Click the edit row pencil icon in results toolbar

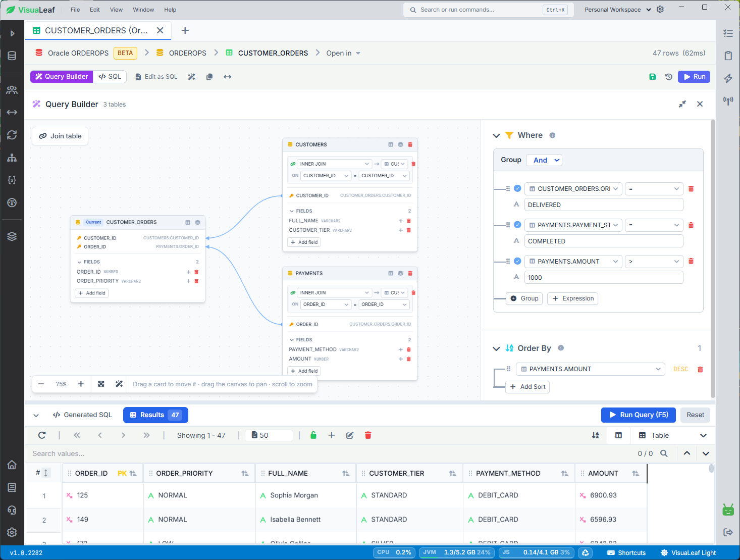click(x=350, y=435)
